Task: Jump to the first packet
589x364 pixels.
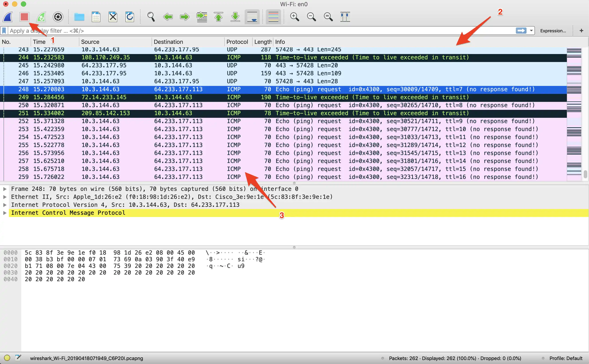Action: point(218,17)
